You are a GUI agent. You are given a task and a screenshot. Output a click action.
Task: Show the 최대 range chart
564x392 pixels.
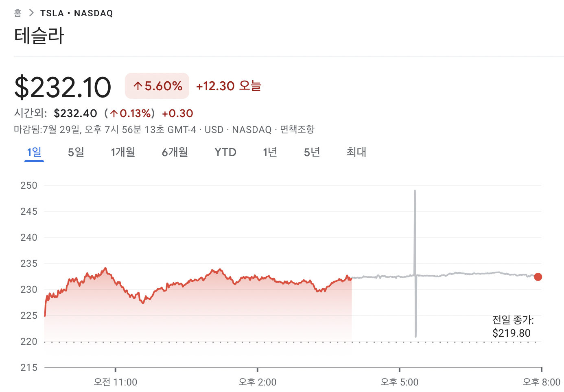pyautogui.click(x=356, y=152)
